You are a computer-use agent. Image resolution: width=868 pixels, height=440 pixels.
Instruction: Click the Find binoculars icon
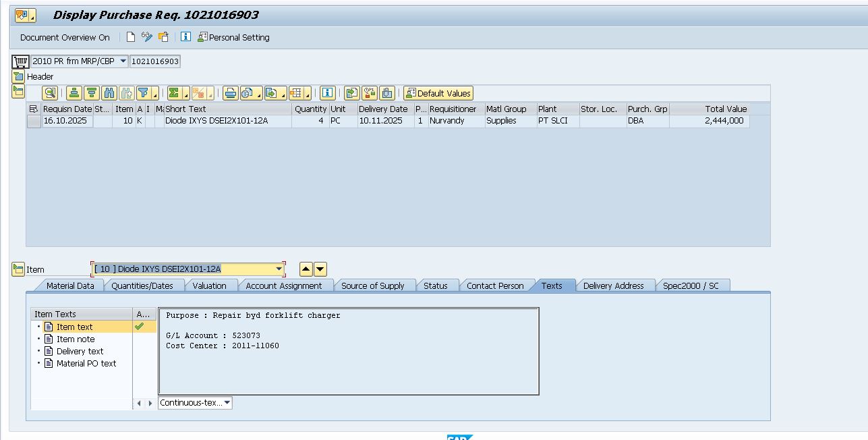(x=109, y=93)
